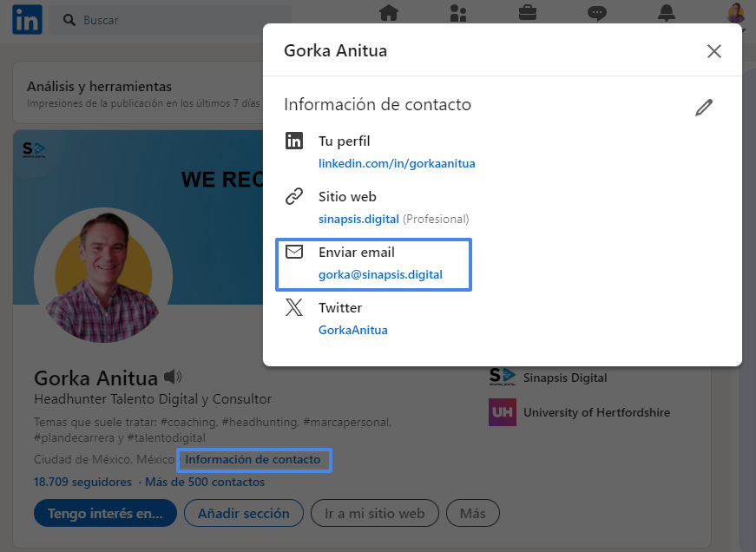Click the envelope icon for Enviar email
Image resolution: width=756 pixels, height=552 pixels.
294,252
